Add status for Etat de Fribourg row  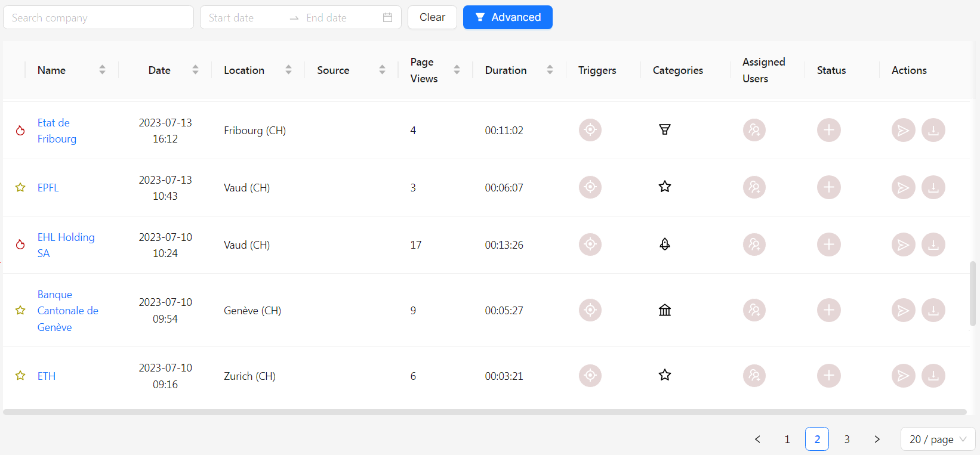coord(829,130)
